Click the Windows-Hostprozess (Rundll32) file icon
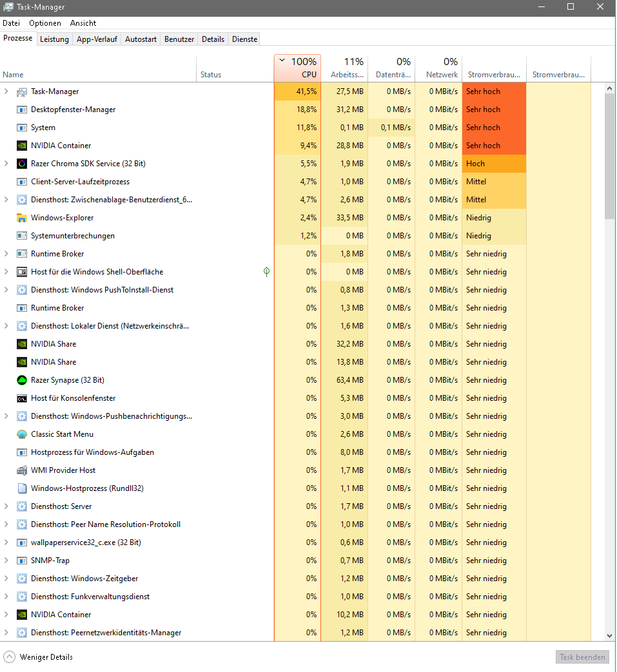617x672 pixels. (22, 488)
